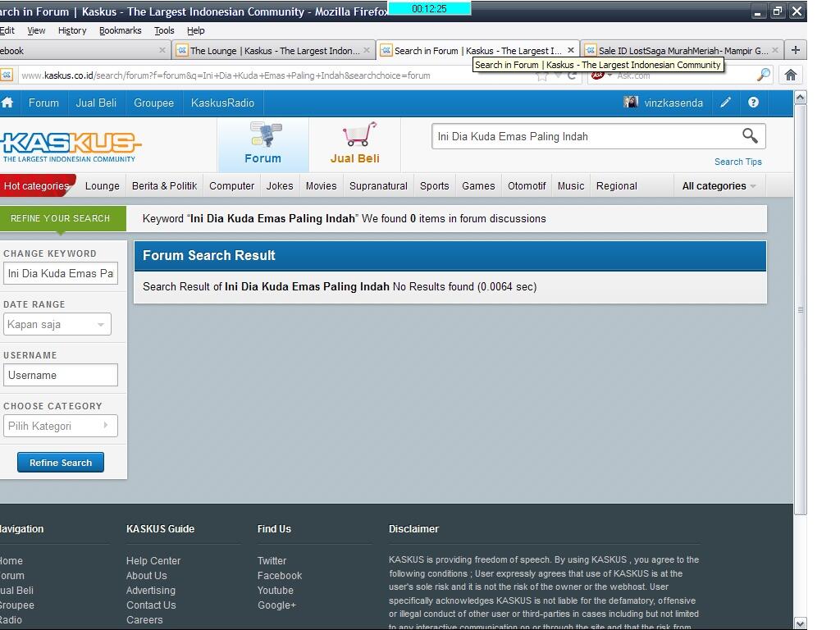Close the Sale ID LostSaga tab

click(x=775, y=50)
